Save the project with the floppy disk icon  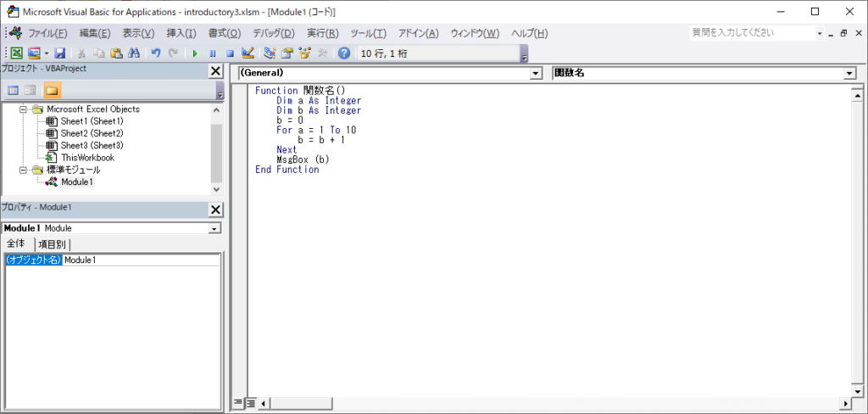click(x=59, y=53)
